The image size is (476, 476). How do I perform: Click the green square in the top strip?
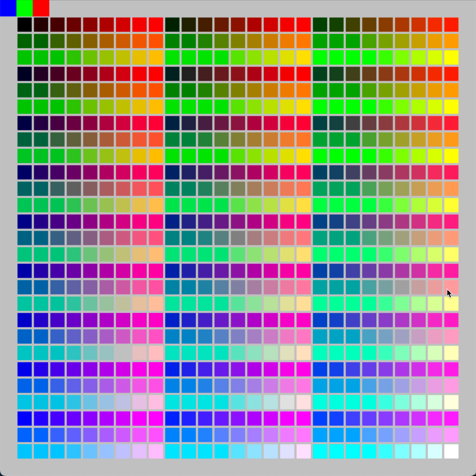24,8
